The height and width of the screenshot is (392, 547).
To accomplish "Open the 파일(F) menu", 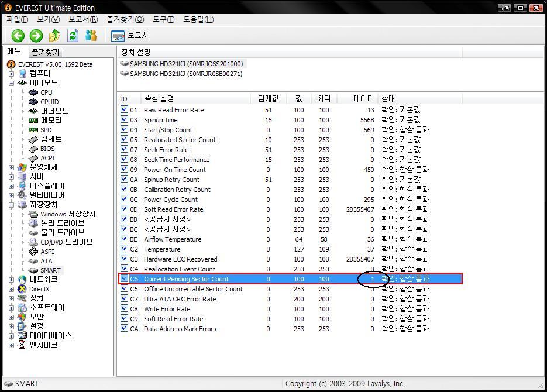I will click(x=18, y=19).
